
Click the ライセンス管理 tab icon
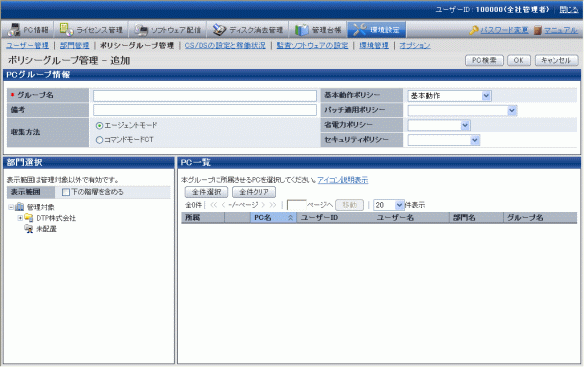coord(66,29)
